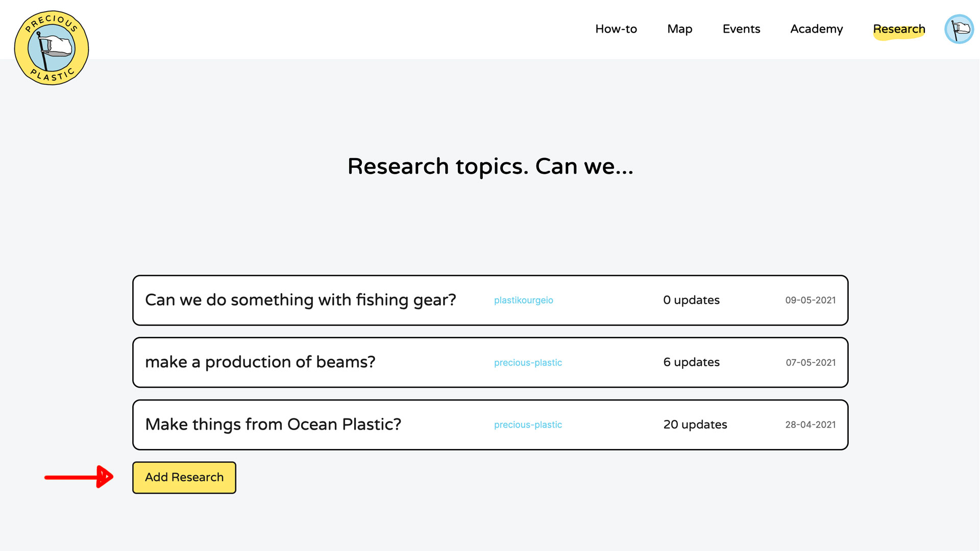Navigate to Academy section
The height and width of the screenshot is (551, 980).
pyautogui.click(x=816, y=29)
